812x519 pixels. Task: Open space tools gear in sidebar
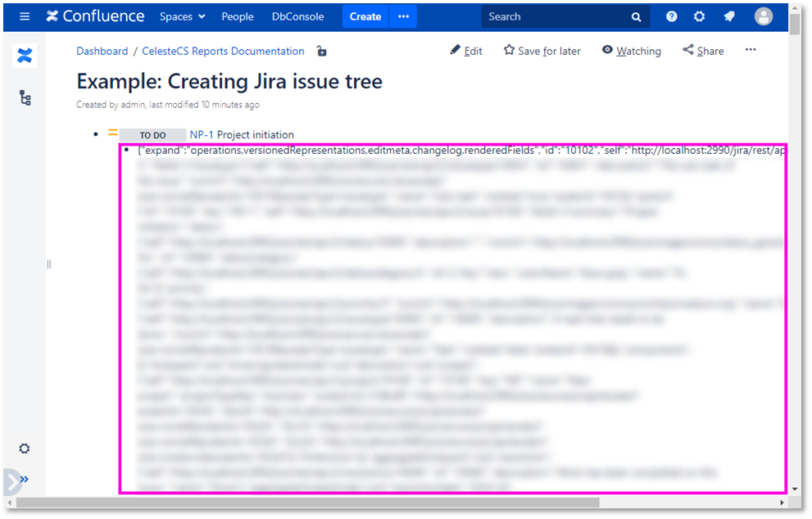tap(24, 448)
